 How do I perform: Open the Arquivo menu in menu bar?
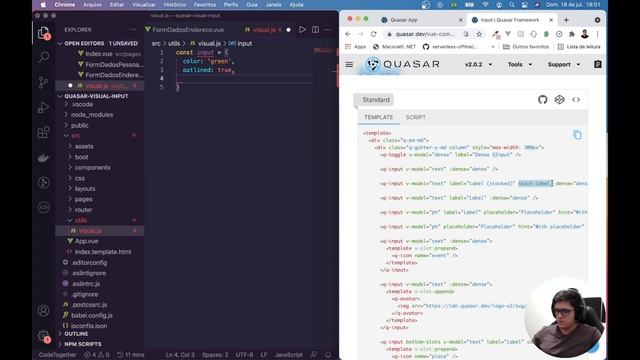tap(92, 5)
